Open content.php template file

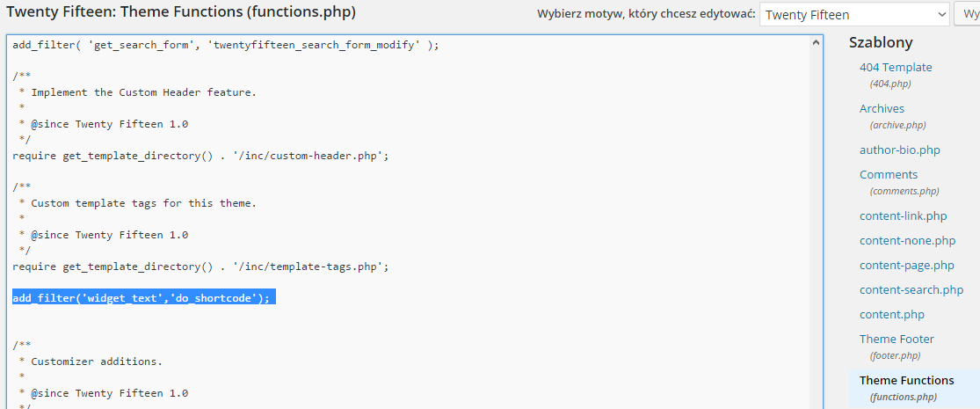pos(891,315)
